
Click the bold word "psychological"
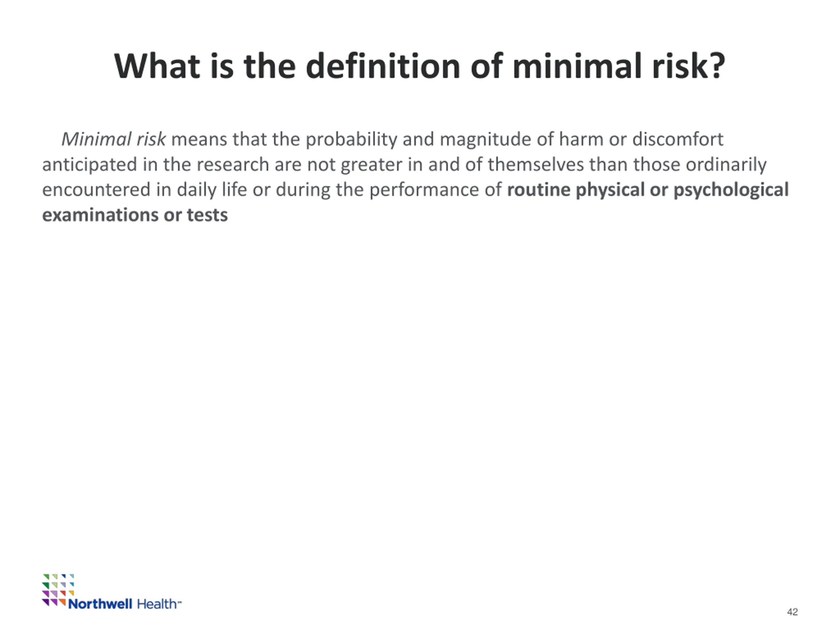point(731,190)
